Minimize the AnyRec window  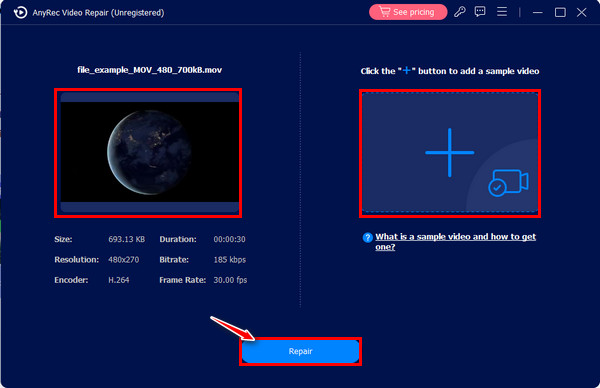coord(538,13)
